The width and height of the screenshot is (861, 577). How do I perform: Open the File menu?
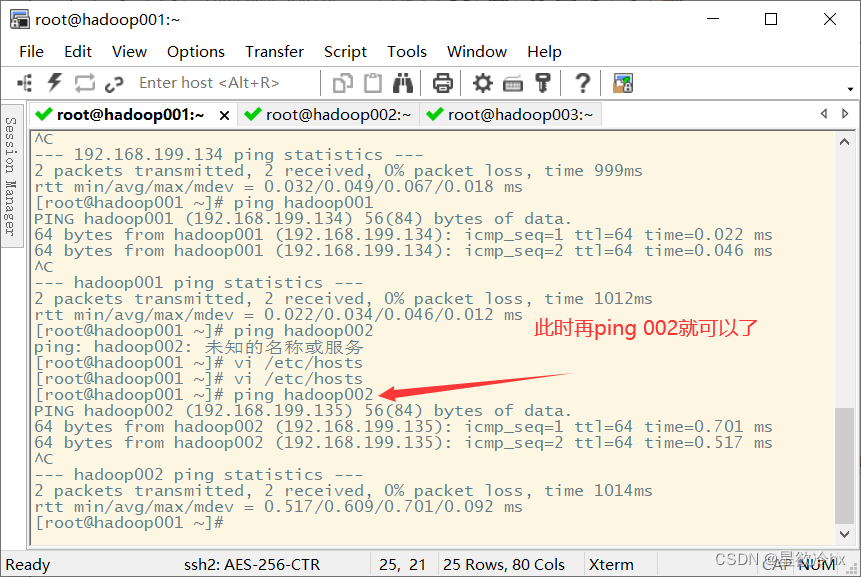point(31,52)
